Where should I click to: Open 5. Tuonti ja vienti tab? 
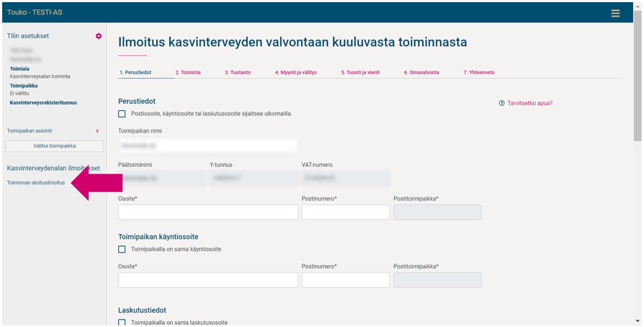(x=360, y=72)
